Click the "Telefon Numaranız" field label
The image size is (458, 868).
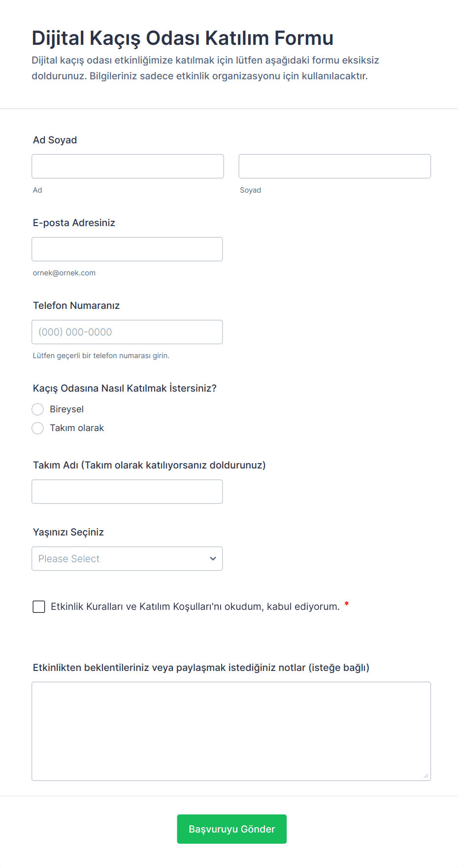pyautogui.click(x=76, y=305)
